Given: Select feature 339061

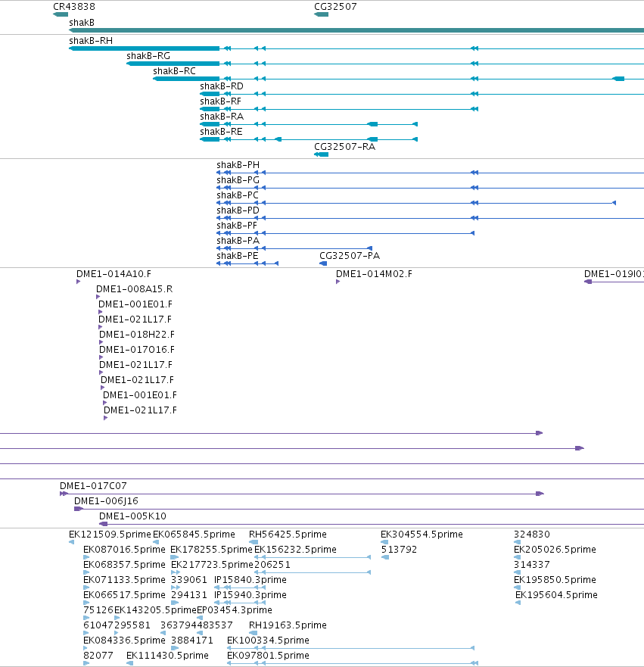Looking at the screenshot, I should (x=176, y=588).
